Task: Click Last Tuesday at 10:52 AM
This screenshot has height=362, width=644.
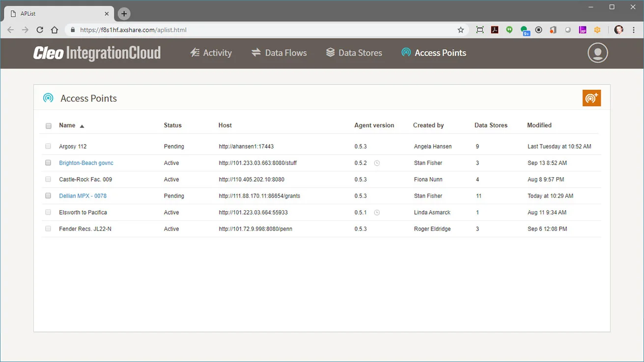Action: click(x=560, y=146)
